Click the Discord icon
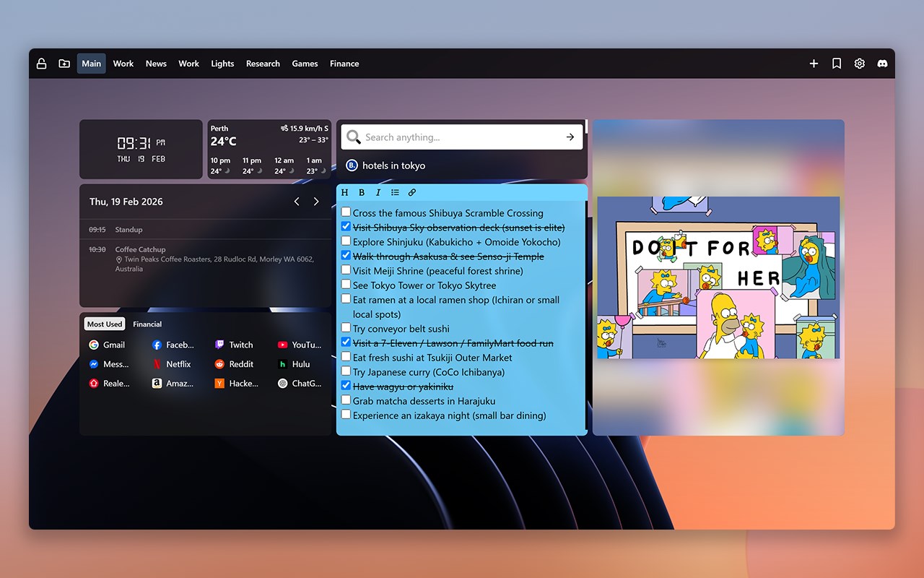 [882, 64]
